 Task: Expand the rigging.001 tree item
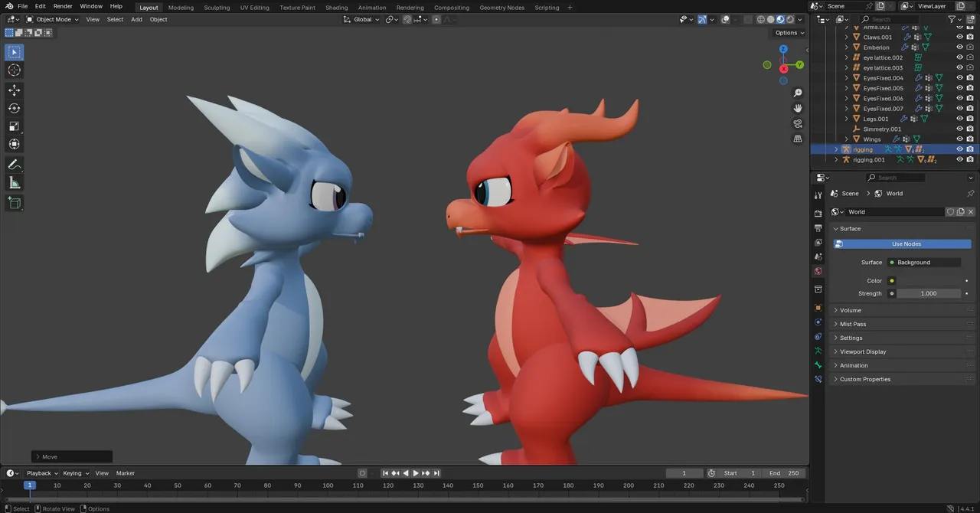point(836,159)
